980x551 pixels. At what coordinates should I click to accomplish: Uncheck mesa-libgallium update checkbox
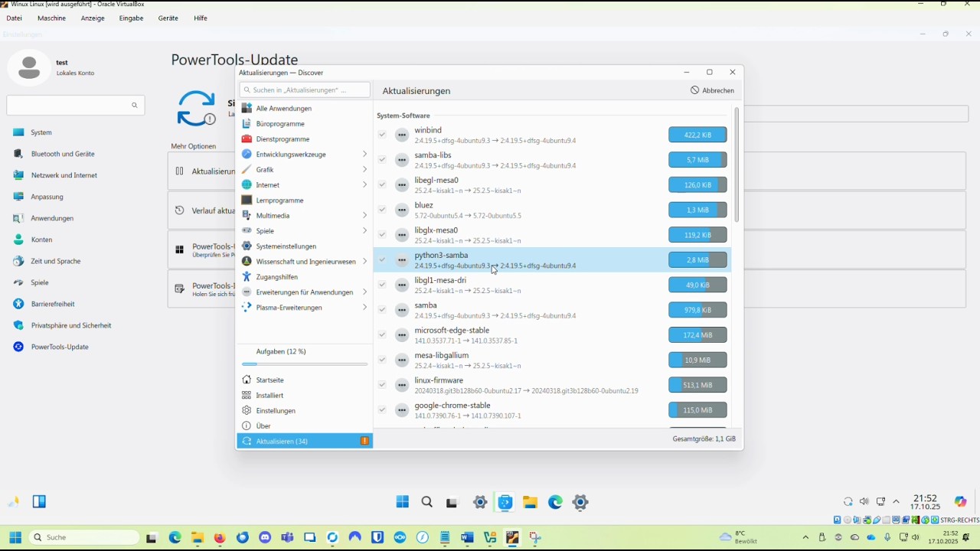point(382,360)
